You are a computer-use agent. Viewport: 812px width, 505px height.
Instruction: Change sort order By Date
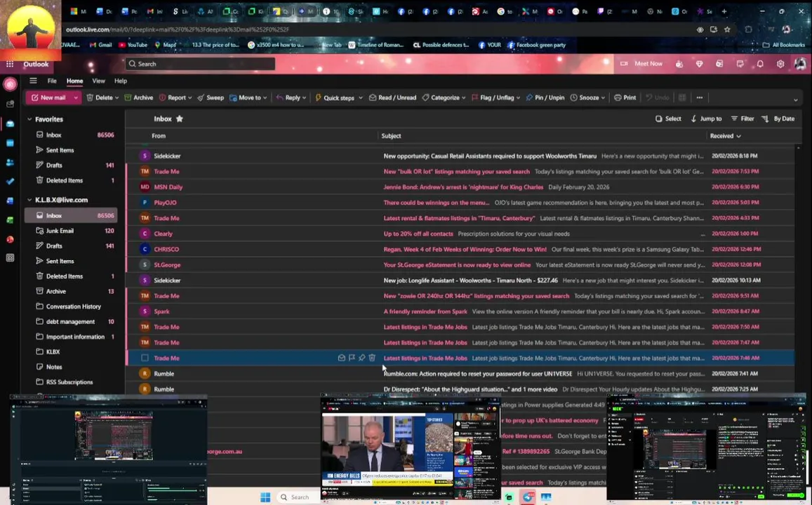[x=778, y=119]
